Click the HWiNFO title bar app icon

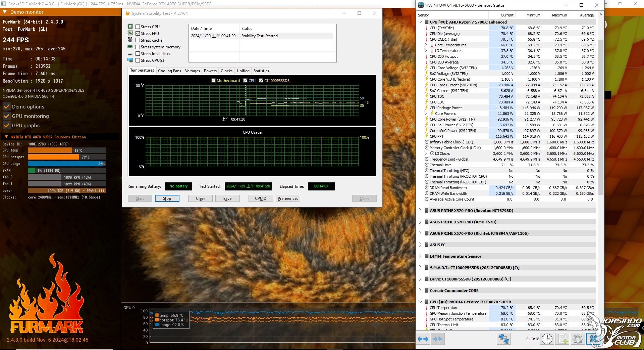[421, 5]
